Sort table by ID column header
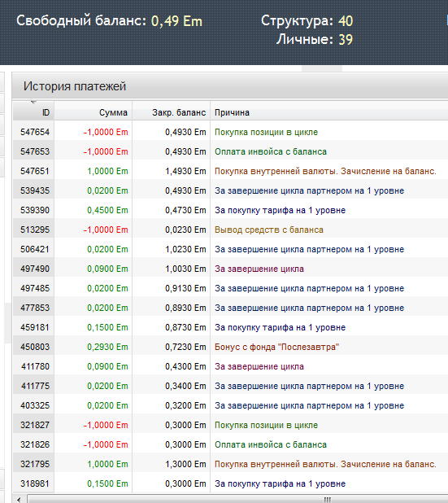Image resolution: width=448 pixels, height=503 pixels. click(33, 112)
